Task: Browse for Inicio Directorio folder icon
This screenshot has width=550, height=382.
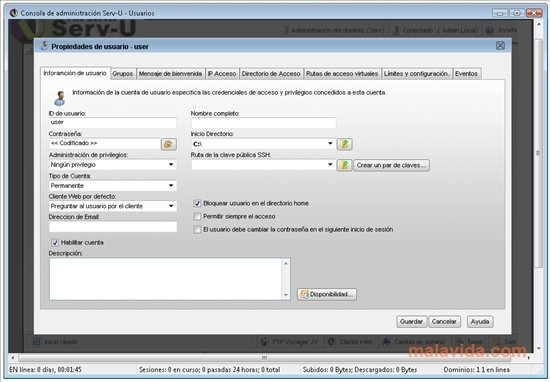Action: pyautogui.click(x=344, y=144)
